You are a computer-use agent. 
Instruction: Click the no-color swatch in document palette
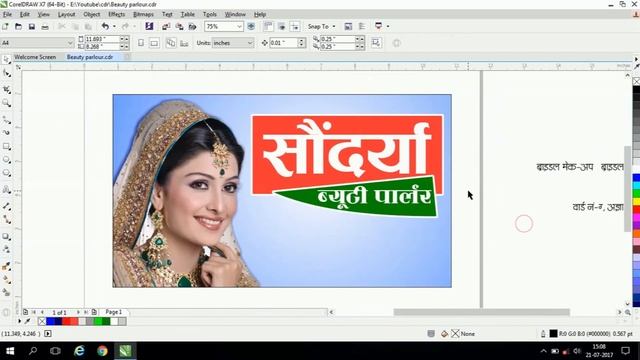pyautogui.click(x=42, y=322)
